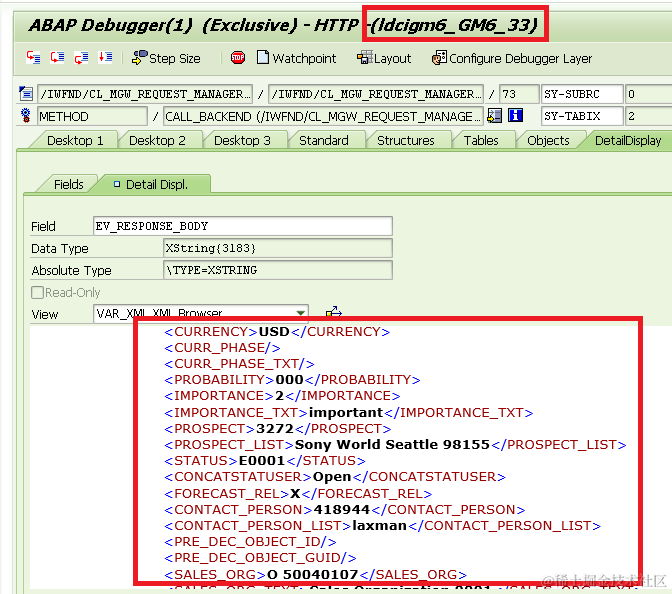Click the empty PRE_DEC_OBJECT_GUID tag

[260, 558]
